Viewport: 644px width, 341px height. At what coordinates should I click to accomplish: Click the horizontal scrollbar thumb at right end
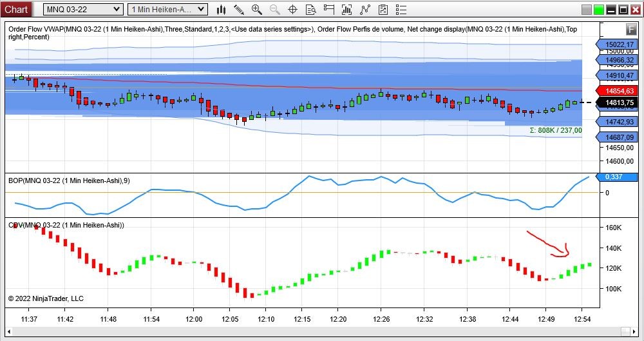(625, 331)
